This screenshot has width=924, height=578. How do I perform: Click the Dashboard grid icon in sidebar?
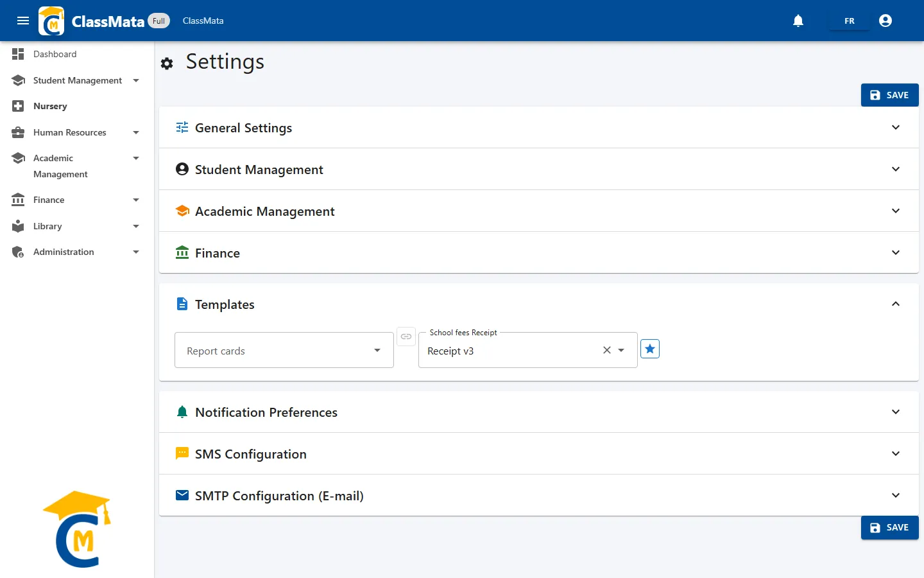click(18, 54)
